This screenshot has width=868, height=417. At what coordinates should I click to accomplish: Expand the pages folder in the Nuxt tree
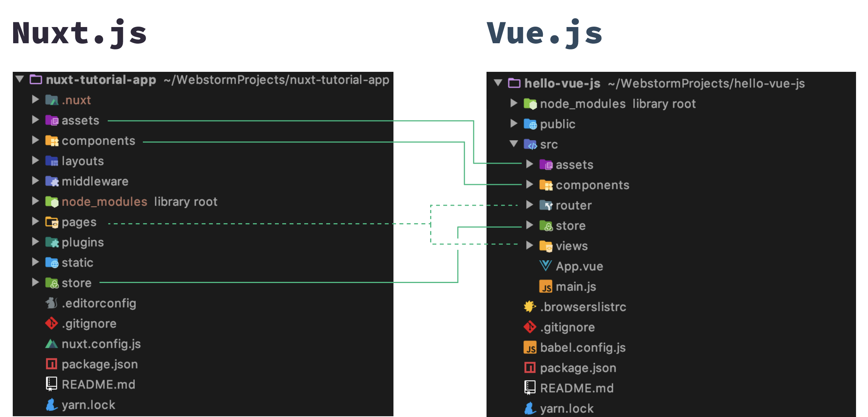(35, 222)
